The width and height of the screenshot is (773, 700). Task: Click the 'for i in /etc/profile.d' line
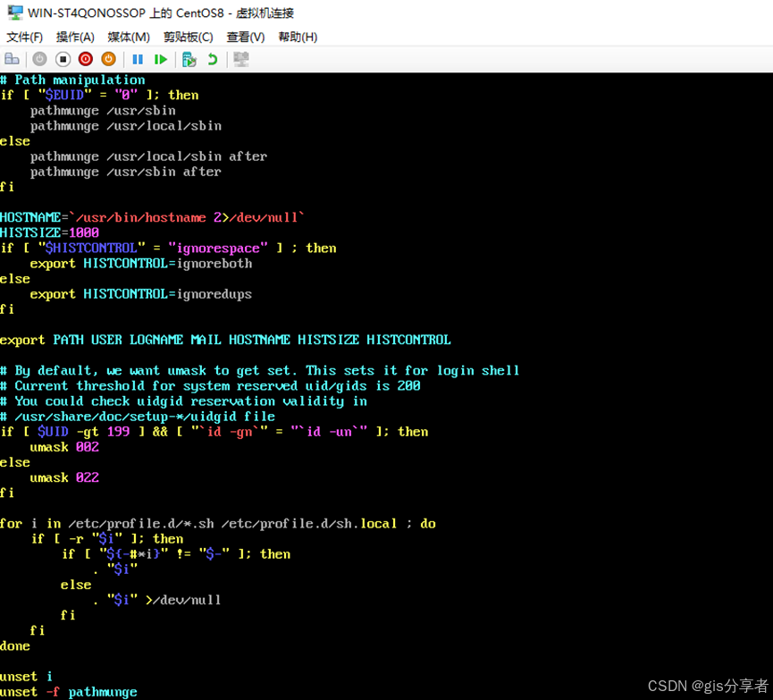[x=218, y=523]
